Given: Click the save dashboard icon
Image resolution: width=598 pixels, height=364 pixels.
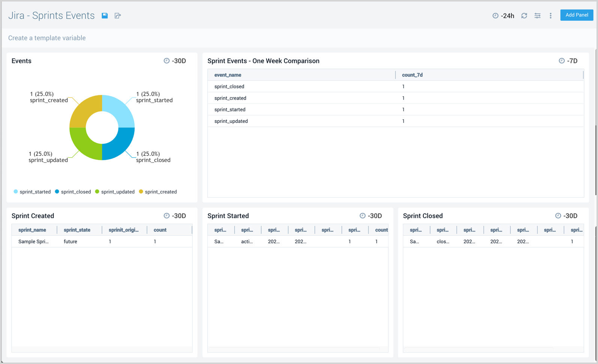Looking at the screenshot, I should point(105,16).
